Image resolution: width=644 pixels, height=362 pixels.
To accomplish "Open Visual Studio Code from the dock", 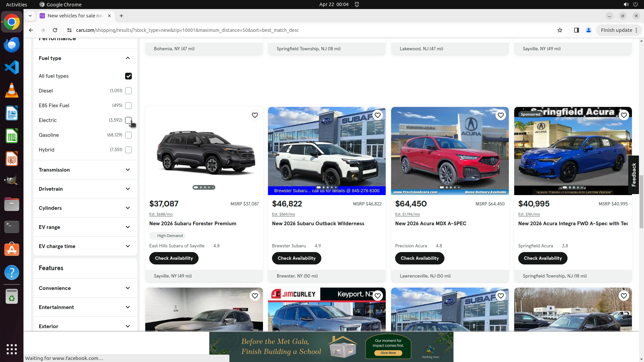I will click(12, 67).
